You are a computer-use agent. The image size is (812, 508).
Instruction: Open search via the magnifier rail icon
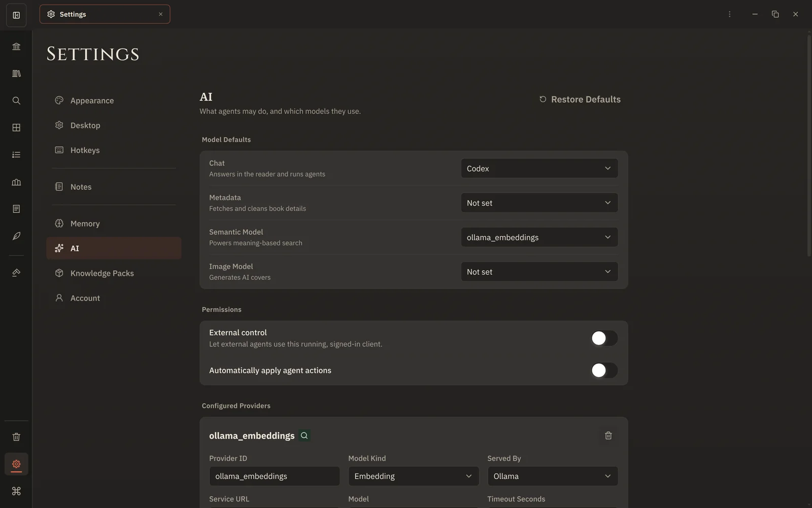pos(16,101)
